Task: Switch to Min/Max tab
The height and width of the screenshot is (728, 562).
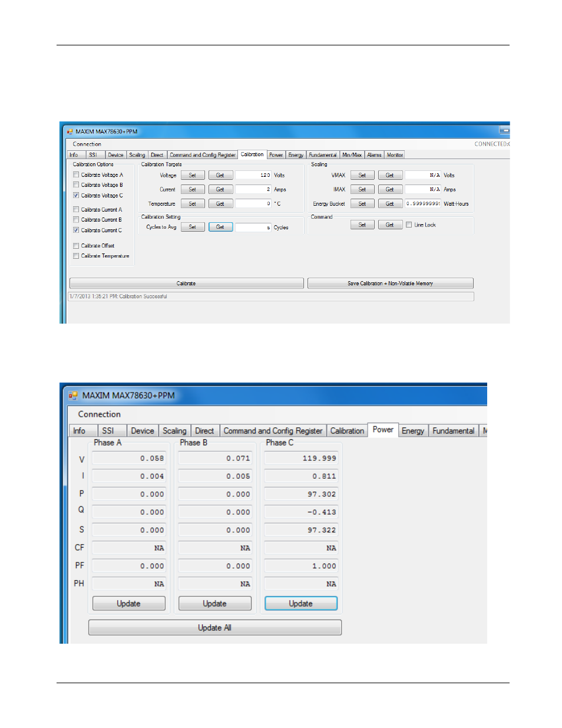Action: tap(352, 155)
